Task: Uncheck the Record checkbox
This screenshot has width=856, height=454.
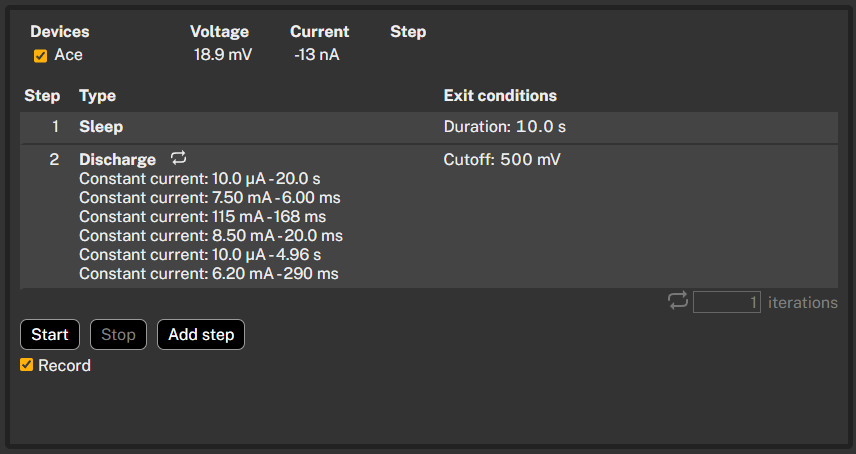Action: click(26, 365)
